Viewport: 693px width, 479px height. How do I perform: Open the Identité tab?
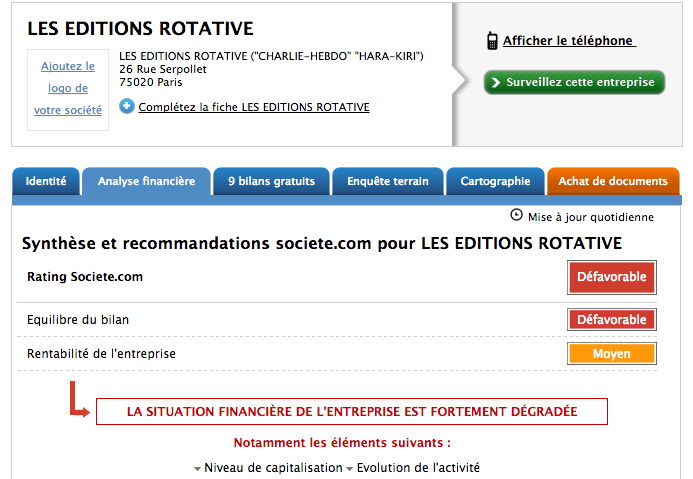pyautogui.click(x=46, y=181)
